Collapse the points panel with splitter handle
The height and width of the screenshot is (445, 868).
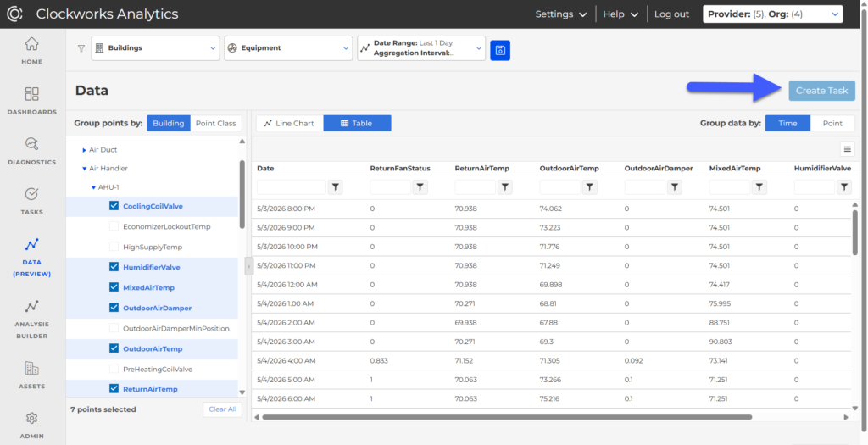tap(249, 266)
